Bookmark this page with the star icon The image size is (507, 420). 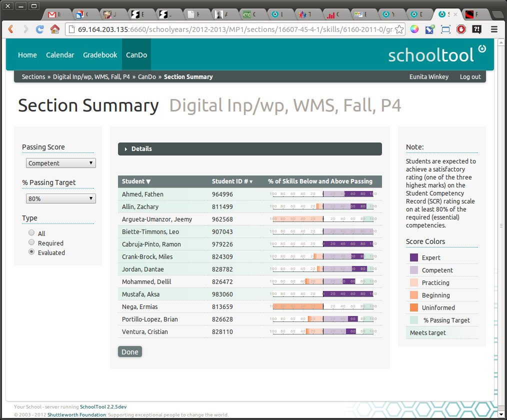click(399, 29)
